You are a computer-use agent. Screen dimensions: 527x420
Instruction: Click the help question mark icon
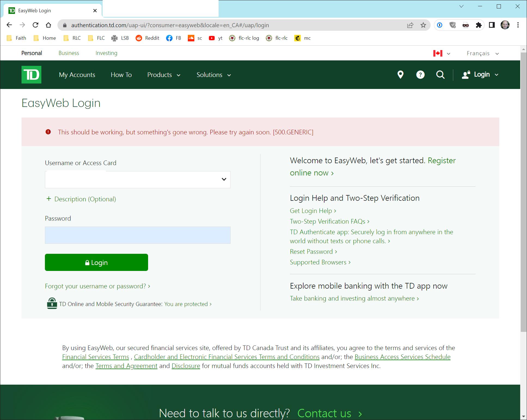pyautogui.click(x=420, y=75)
